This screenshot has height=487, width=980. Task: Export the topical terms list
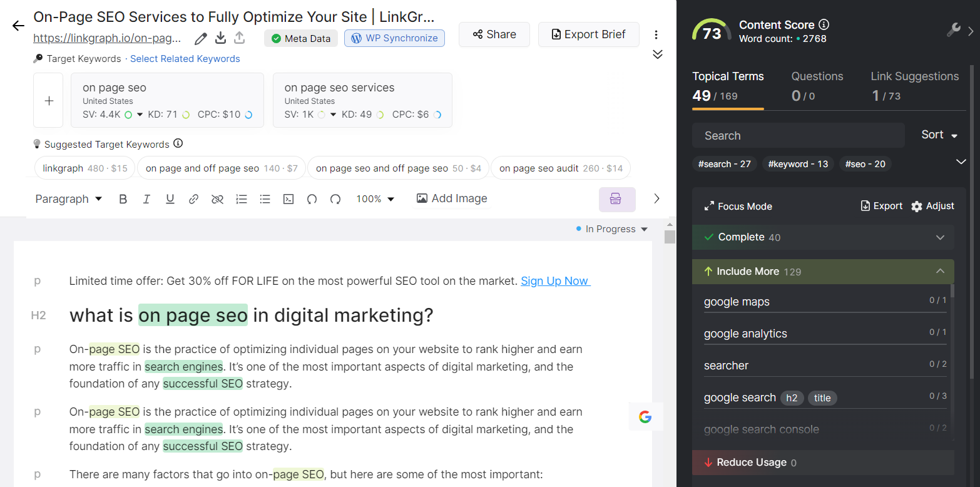click(882, 206)
